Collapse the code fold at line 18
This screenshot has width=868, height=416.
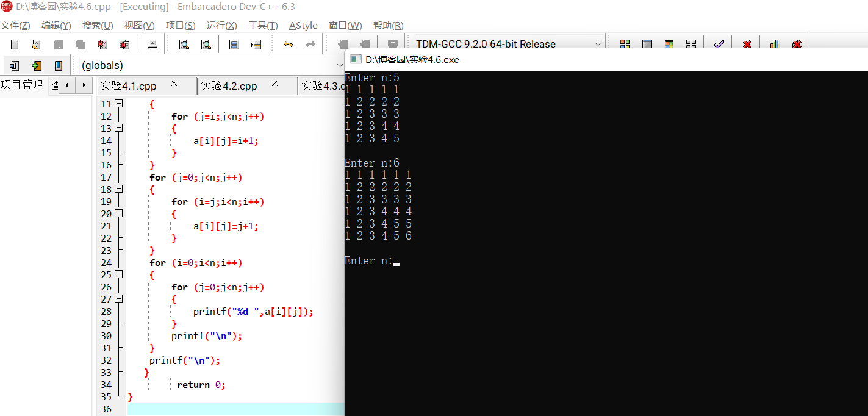118,189
